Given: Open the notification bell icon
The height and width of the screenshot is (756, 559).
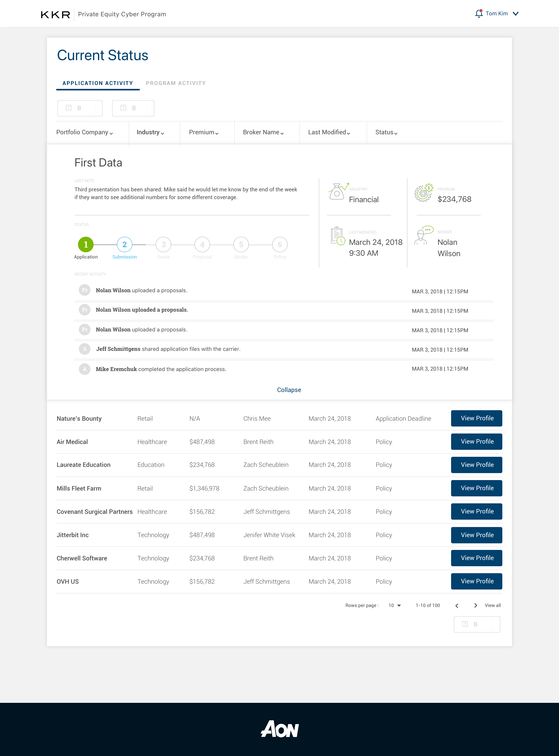Looking at the screenshot, I should click(x=478, y=14).
